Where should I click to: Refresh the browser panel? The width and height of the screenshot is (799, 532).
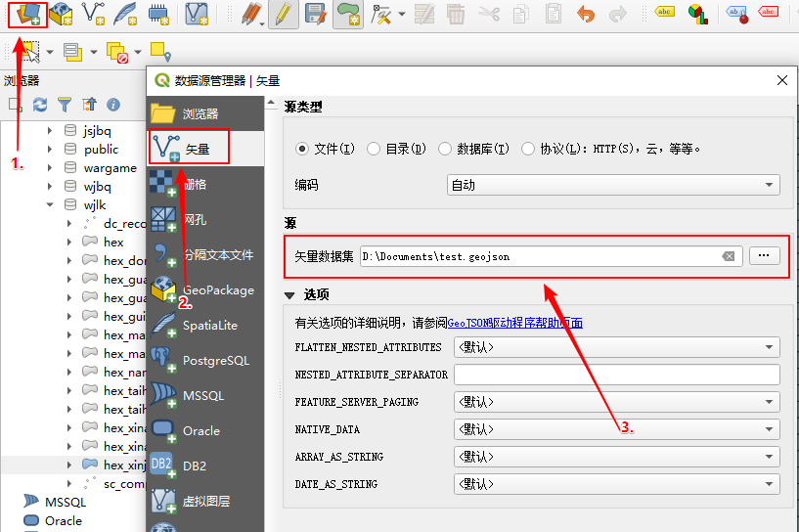pyautogui.click(x=40, y=105)
